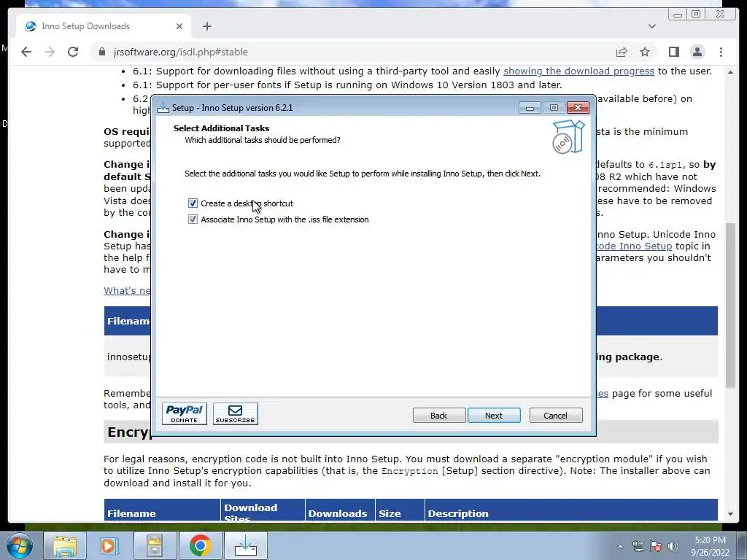747x560 pixels.
Task: Click the Subscribe envelope button
Action: 236,413
